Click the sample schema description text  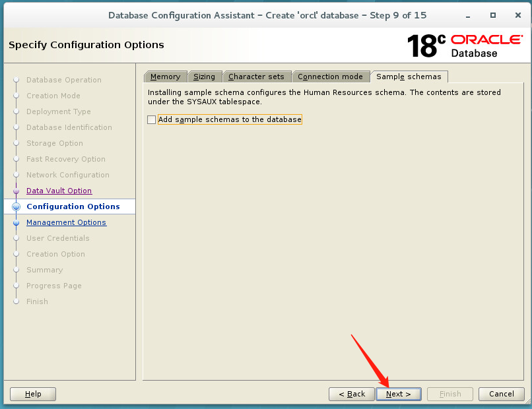click(324, 97)
